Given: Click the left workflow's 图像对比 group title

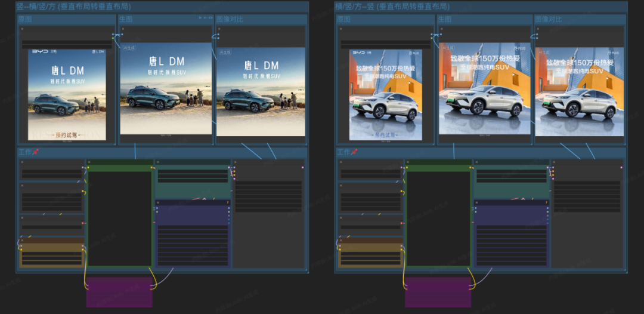Looking at the screenshot, I should pos(230,19).
